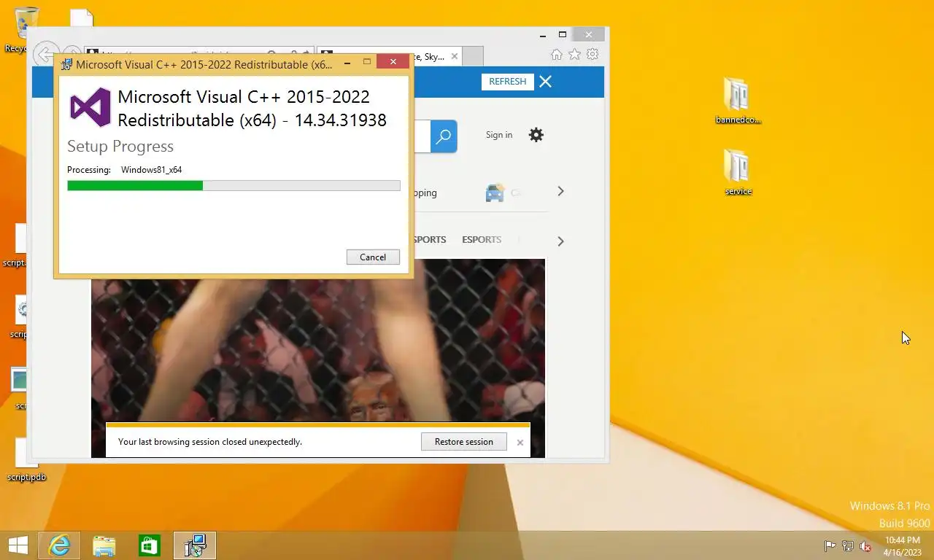Open the Windows Start button
Viewport: 934px width, 560px height.
(18, 545)
